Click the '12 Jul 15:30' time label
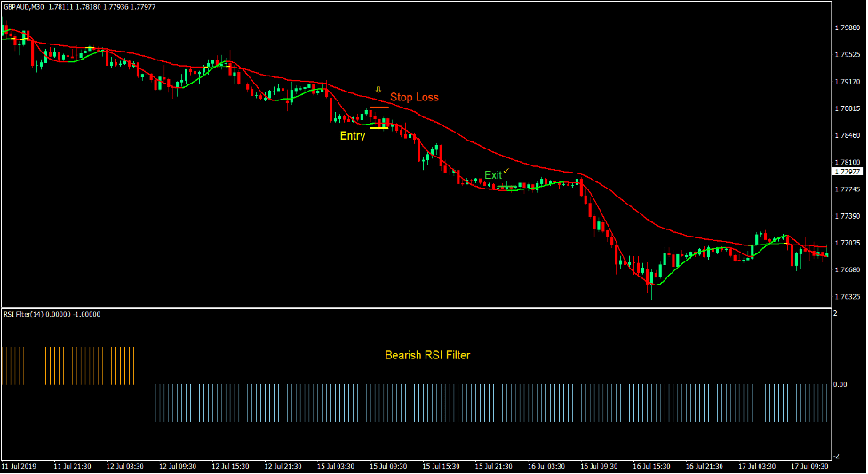Viewport: 868px width, 474px height. click(x=230, y=466)
